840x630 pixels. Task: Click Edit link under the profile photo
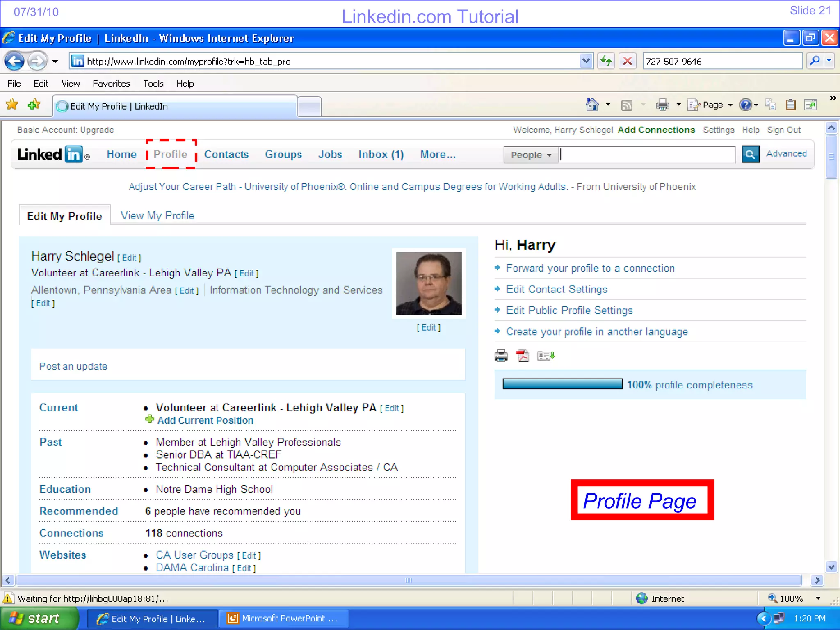coord(428,328)
